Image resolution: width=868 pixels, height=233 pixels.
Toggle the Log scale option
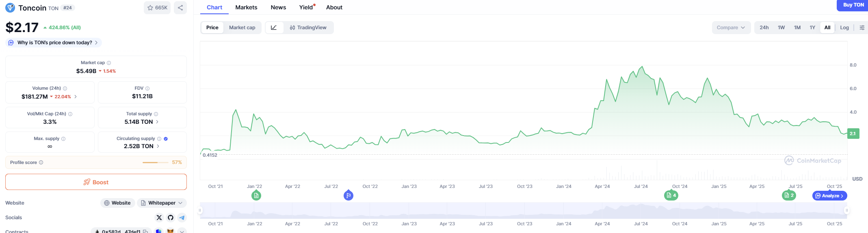coord(844,28)
